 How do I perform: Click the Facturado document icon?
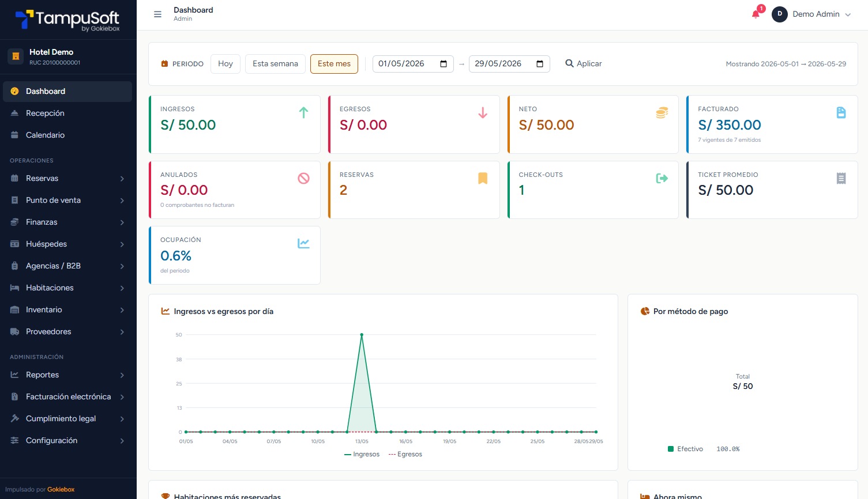(x=841, y=113)
